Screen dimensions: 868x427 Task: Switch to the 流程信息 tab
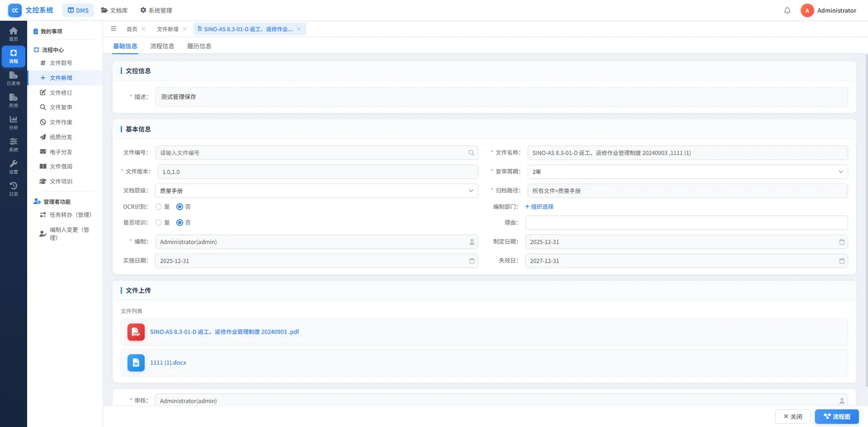[x=162, y=46]
